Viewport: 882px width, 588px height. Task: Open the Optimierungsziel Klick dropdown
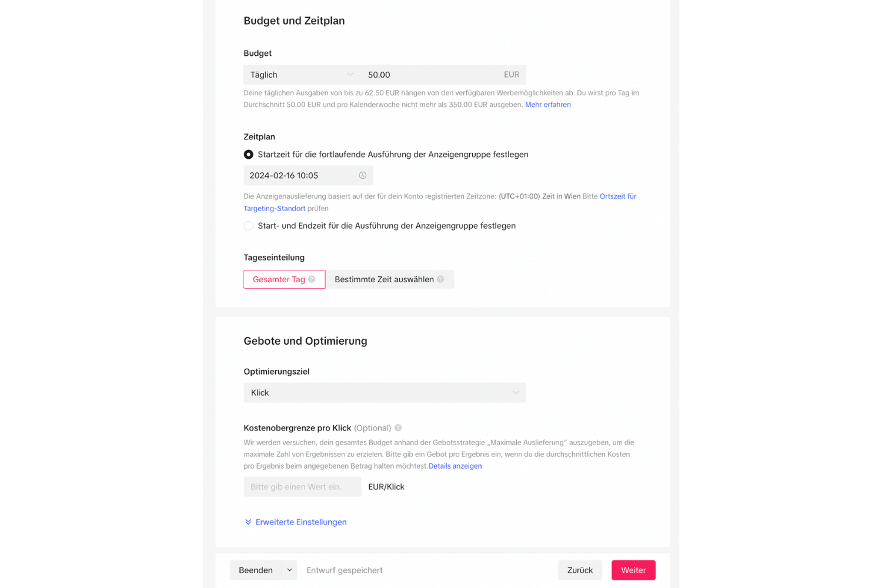385,393
